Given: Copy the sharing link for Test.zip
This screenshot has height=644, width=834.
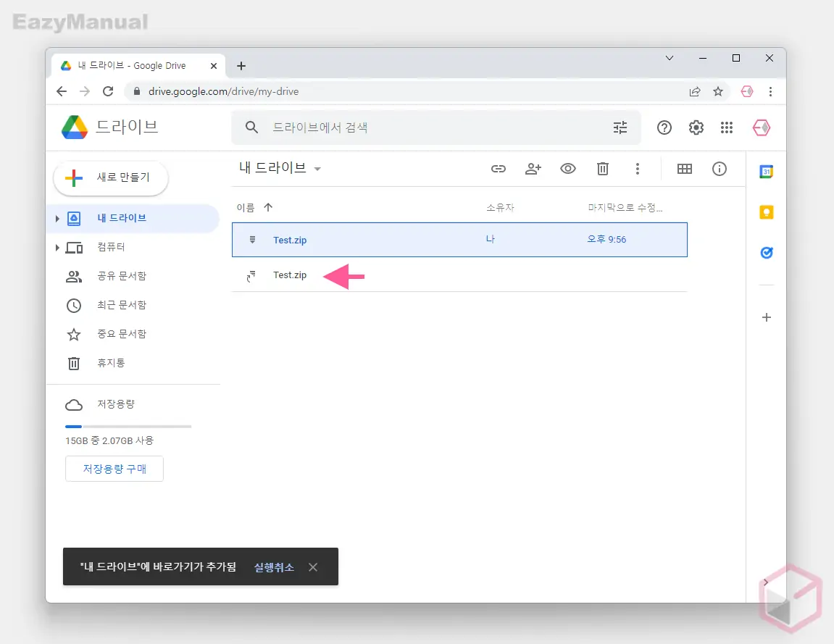Looking at the screenshot, I should (x=499, y=169).
